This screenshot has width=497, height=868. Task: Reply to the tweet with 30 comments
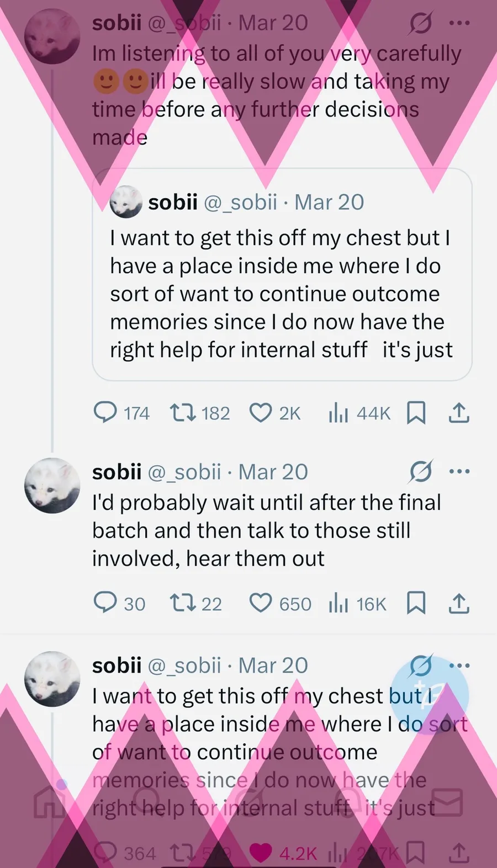pyautogui.click(x=105, y=603)
